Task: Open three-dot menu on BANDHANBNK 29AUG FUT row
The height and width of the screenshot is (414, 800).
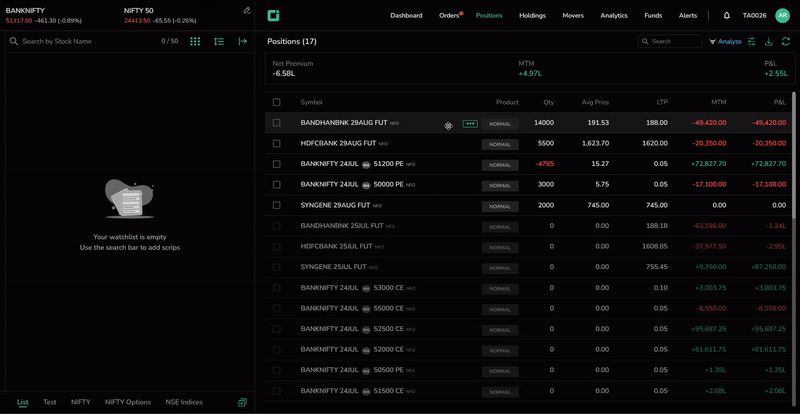Action: pyautogui.click(x=470, y=124)
